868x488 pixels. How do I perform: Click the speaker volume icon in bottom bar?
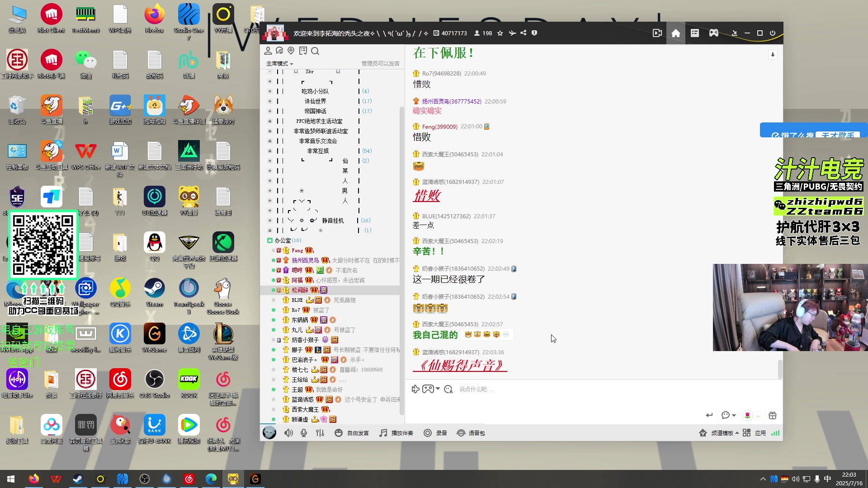click(288, 433)
